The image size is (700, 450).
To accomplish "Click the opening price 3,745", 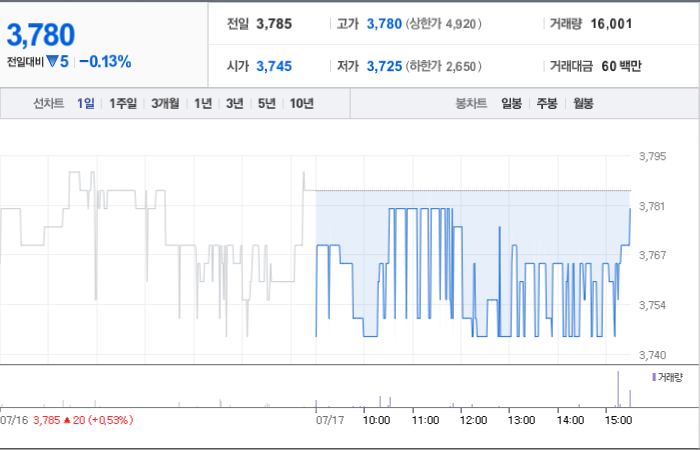I will (x=274, y=66).
